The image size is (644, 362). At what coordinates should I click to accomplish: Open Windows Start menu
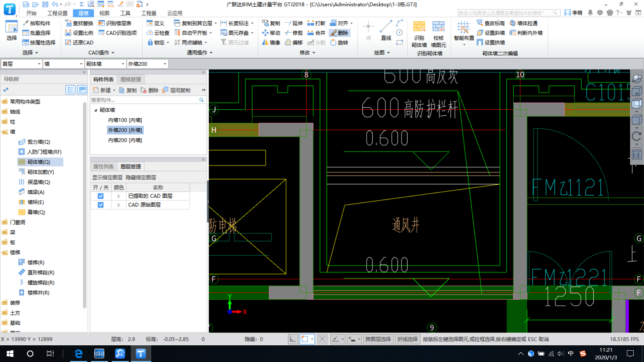click(x=10, y=354)
